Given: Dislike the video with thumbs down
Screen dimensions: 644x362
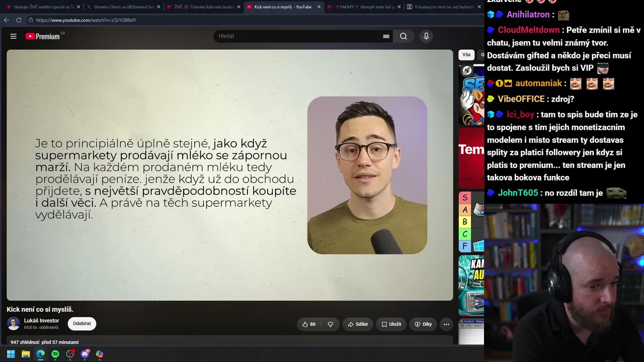Looking at the screenshot, I should (331, 324).
